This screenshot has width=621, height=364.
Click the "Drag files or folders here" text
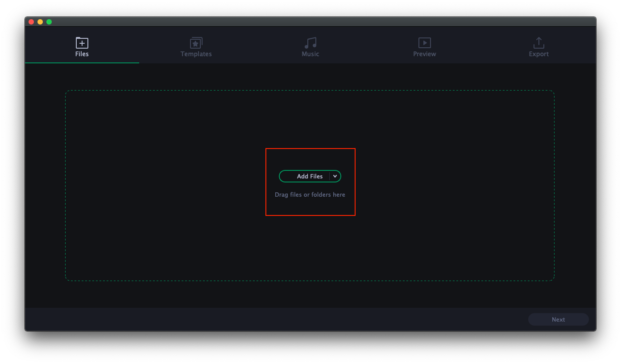pos(310,194)
